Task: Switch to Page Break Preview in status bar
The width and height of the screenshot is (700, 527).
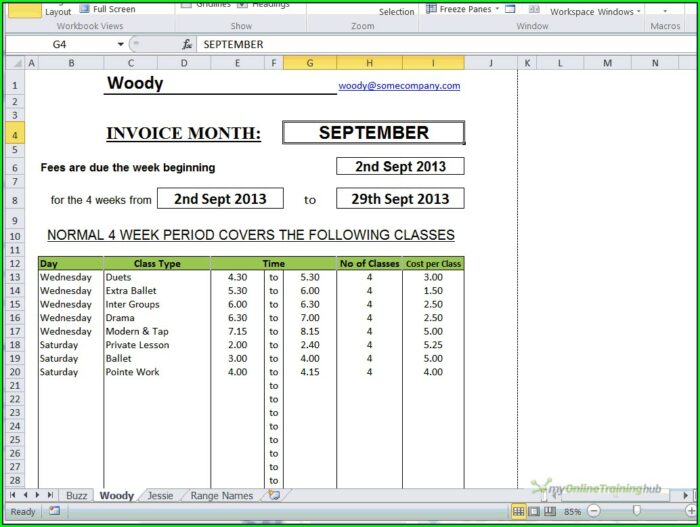Action: [550, 511]
